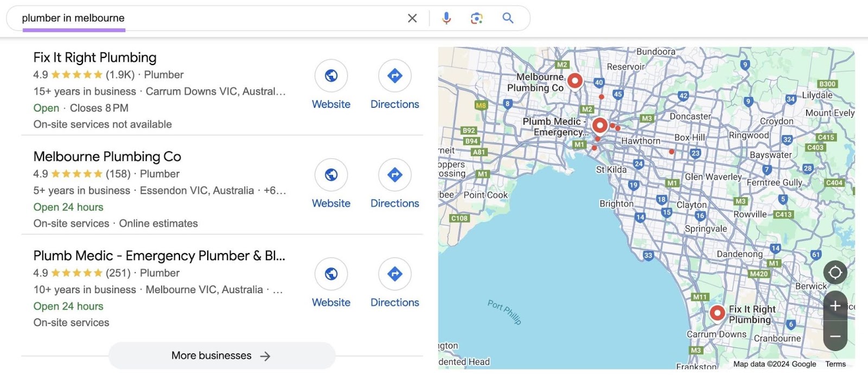Image resolution: width=868 pixels, height=382 pixels.
Task: Select the Fix It Right Plumbing map pin
Action: [717, 313]
